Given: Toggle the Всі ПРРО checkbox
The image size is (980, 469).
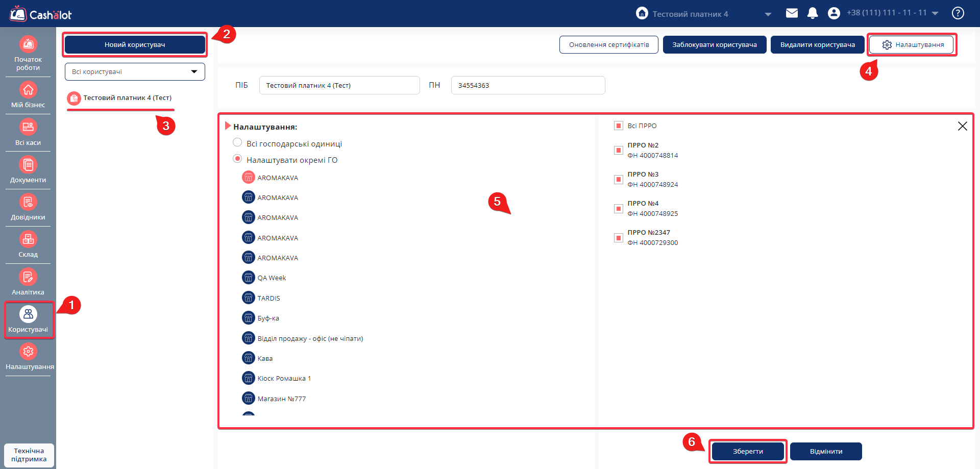Looking at the screenshot, I should 619,126.
